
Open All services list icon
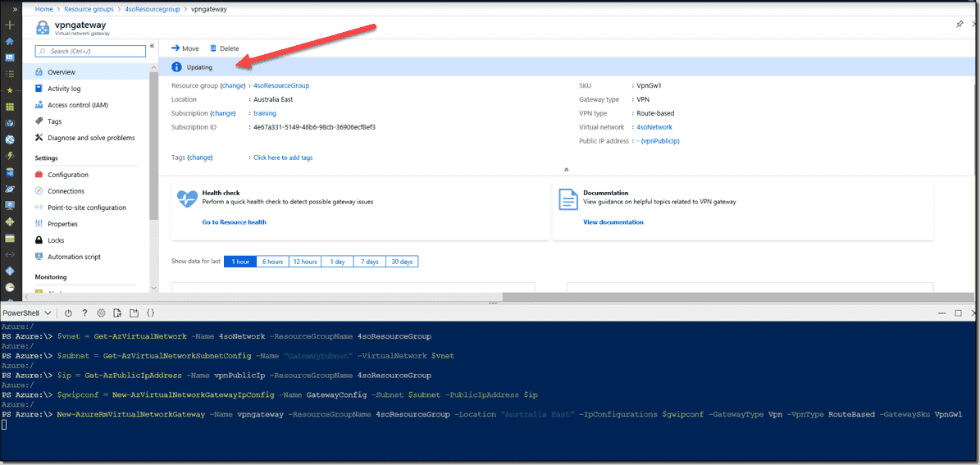tap(9, 74)
